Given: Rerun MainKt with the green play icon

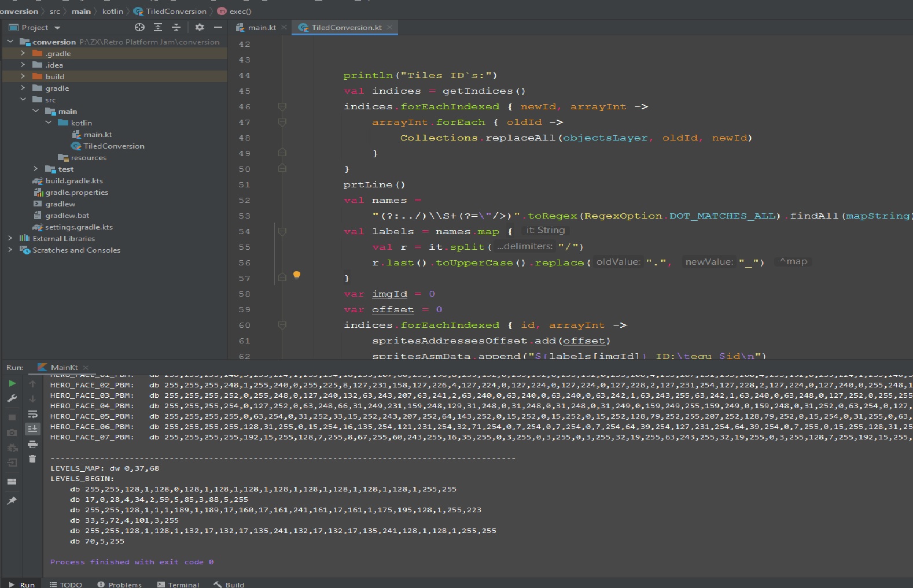Looking at the screenshot, I should coord(12,383).
